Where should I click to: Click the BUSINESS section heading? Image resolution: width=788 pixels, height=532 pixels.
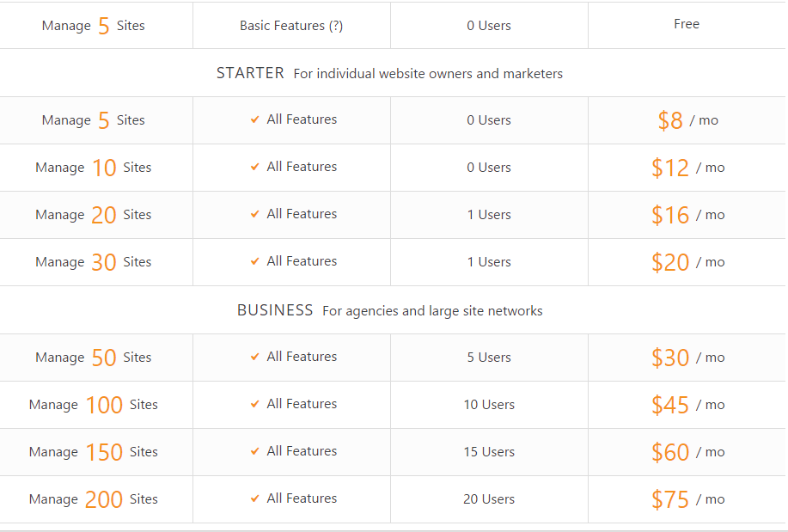pos(275,310)
